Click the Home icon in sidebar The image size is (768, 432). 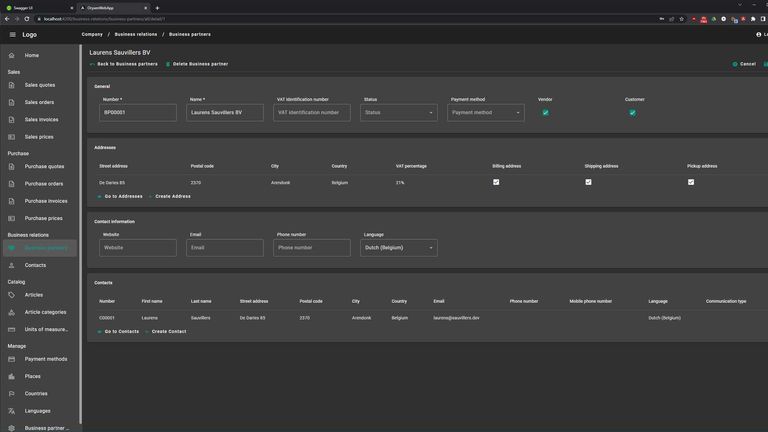[x=11, y=55]
